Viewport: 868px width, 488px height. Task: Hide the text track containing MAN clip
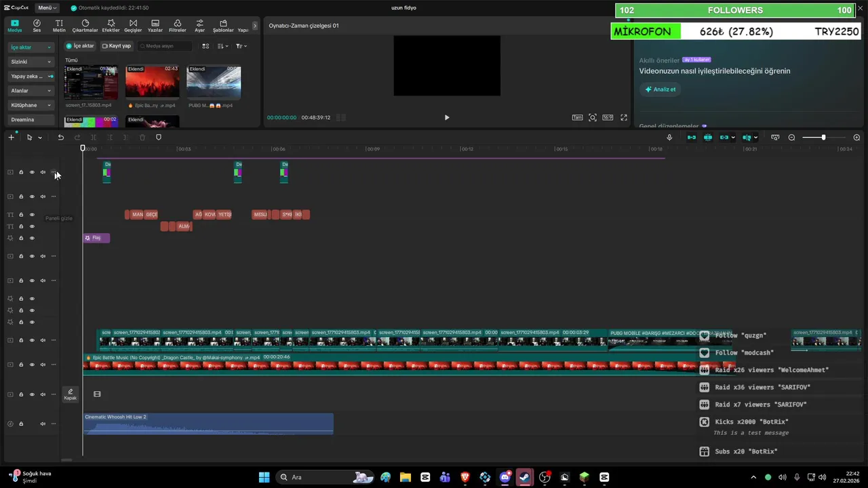[32, 215]
